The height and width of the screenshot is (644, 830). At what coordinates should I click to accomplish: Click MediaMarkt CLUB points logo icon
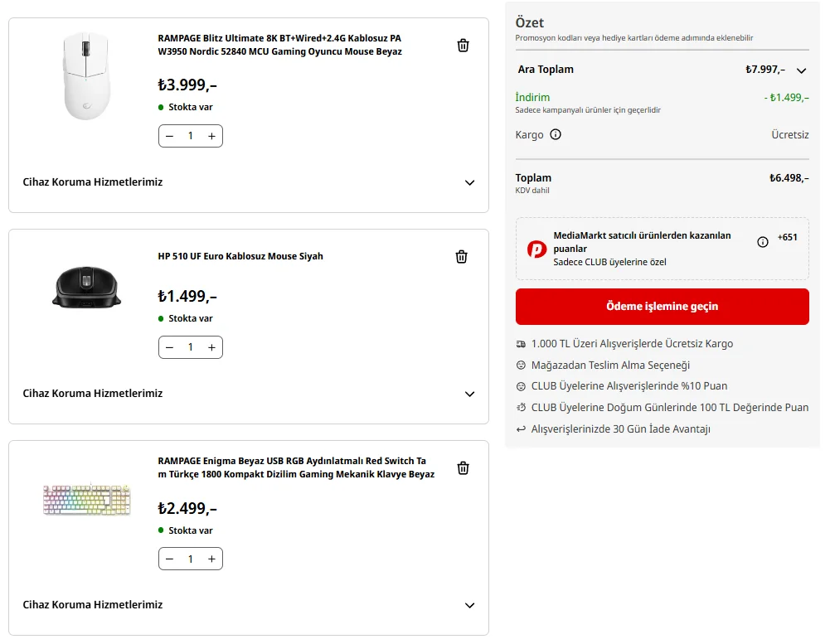[536, 249]
